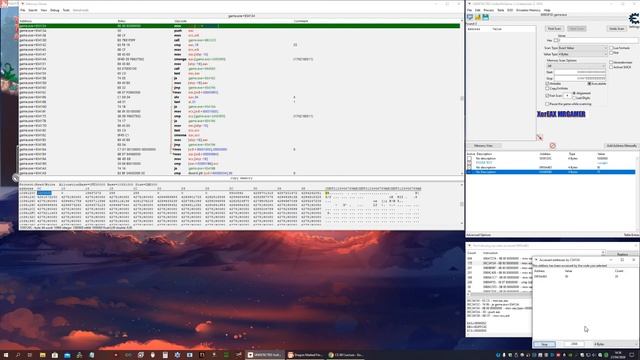Select the highlighted green disassembly row

(239, 26)
